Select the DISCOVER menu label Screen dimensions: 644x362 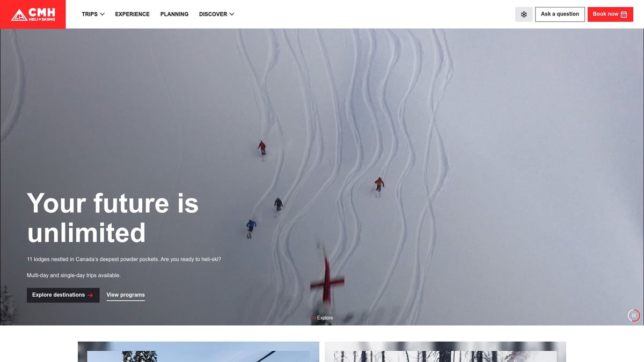(213, 14)
